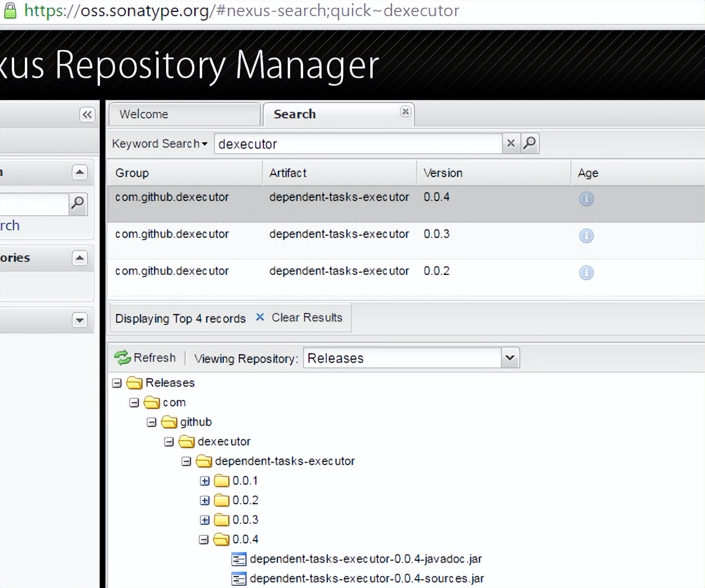This screenshot has width=705, height=588.
Task: Collapse the com tree node
Action: 134,403
